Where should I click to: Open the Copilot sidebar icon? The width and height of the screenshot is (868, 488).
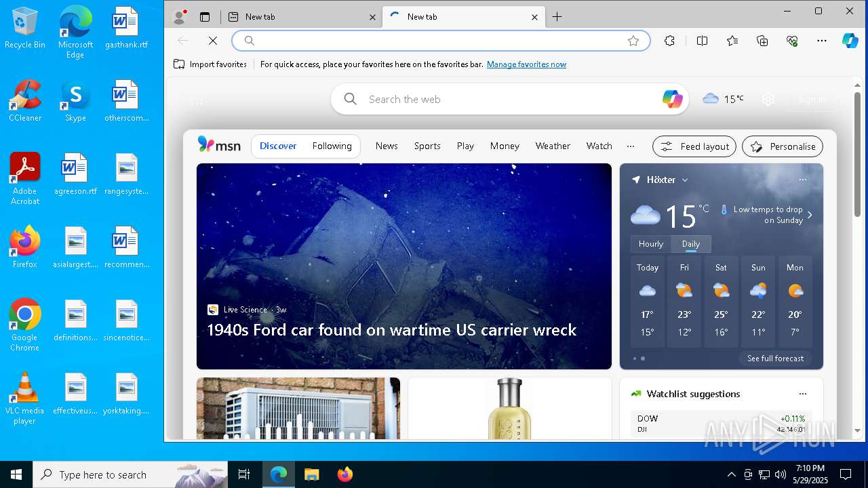(x=850, y=41)
